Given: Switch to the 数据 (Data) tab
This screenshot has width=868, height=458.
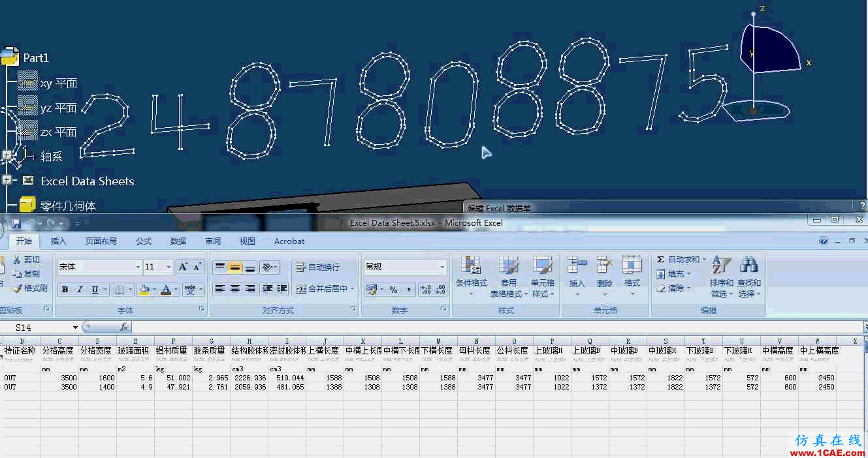Looking at the screenshot, I should [178, 241].
